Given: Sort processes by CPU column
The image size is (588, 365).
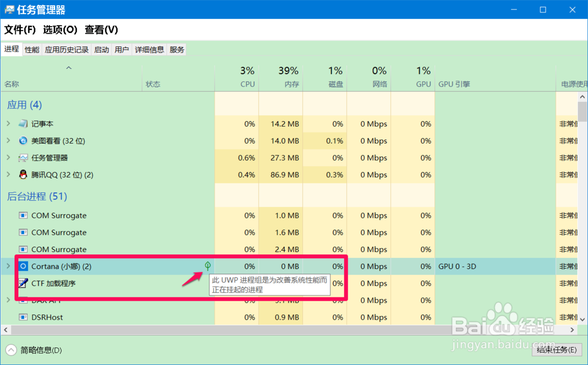Looking at the screenshot, I should 236,78.
